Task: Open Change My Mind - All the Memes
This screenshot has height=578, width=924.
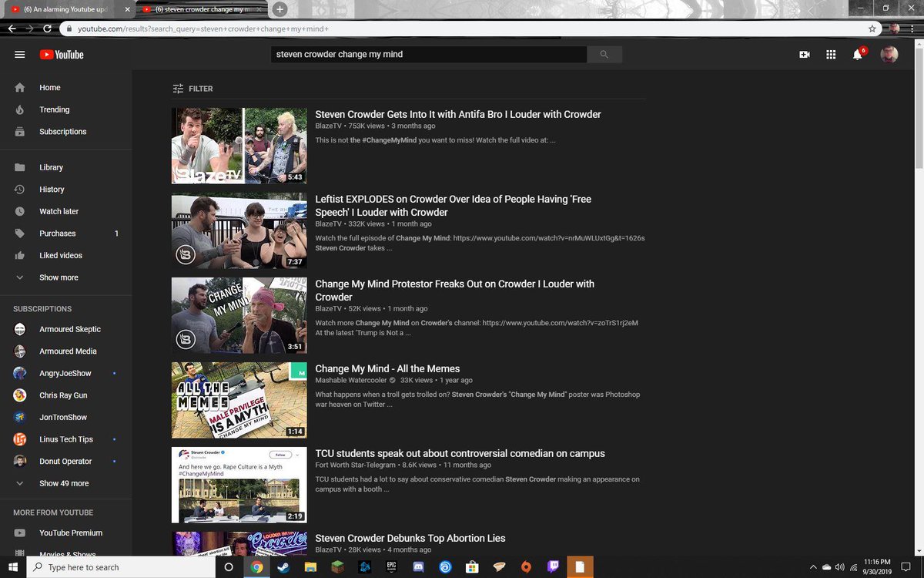Action: pyautogui.click(x=387, y=368)
